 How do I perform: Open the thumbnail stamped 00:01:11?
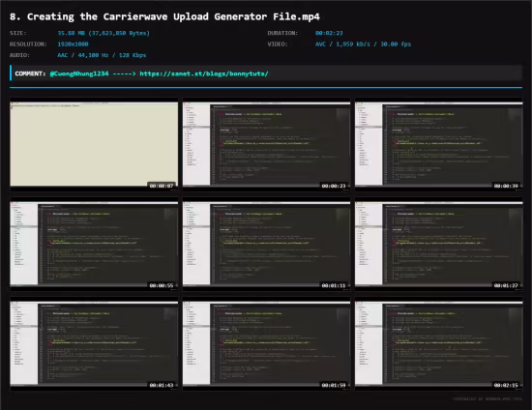pos(266,245)
